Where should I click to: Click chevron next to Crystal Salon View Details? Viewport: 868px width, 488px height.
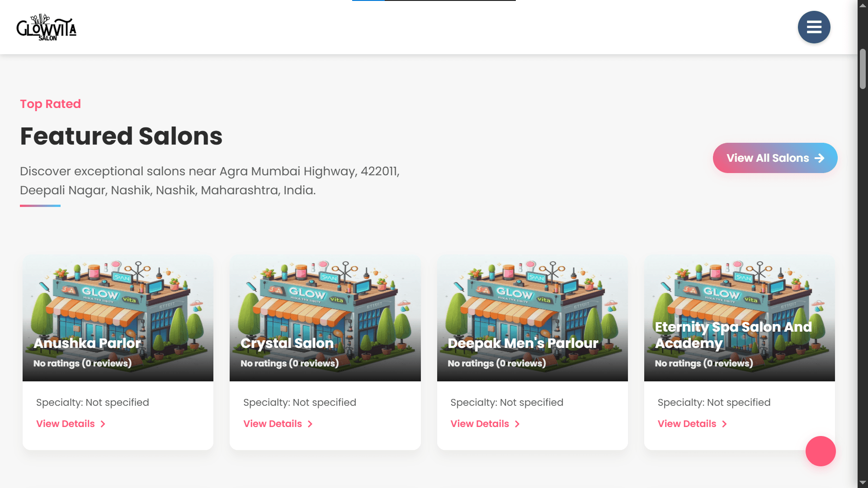[310, 424]
